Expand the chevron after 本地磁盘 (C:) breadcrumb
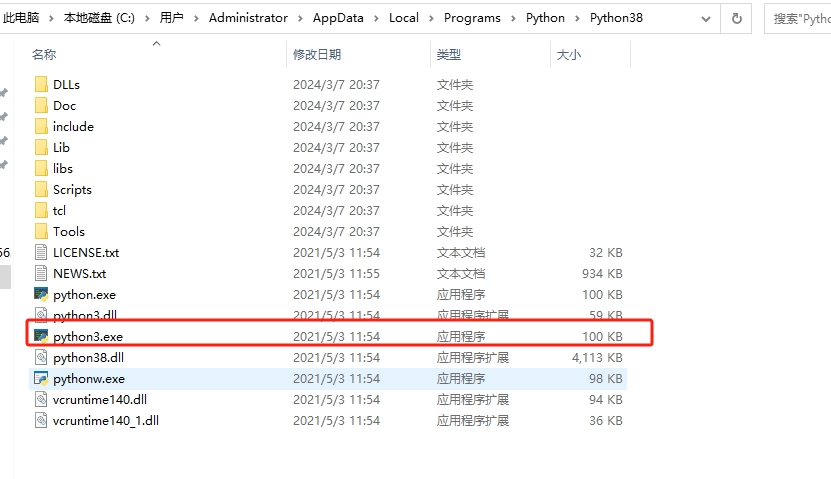The height and width of the screenshot is (479, 831). tap(147, 19)
